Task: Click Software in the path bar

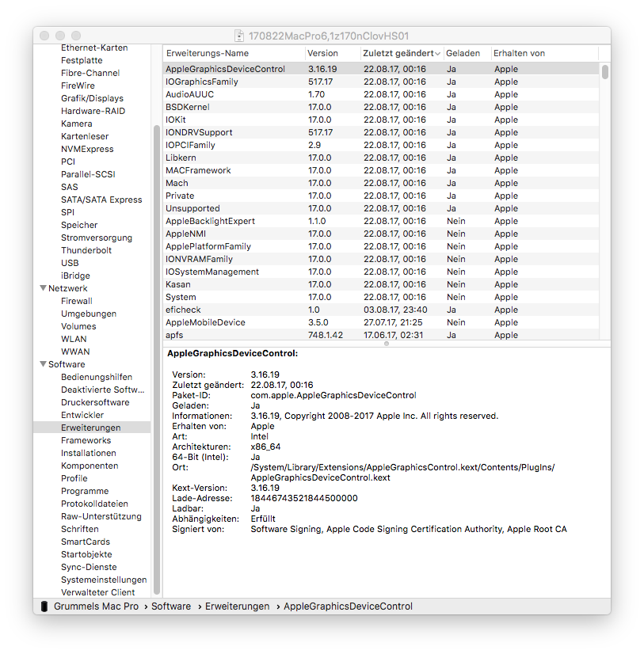Action: [171, 606]
